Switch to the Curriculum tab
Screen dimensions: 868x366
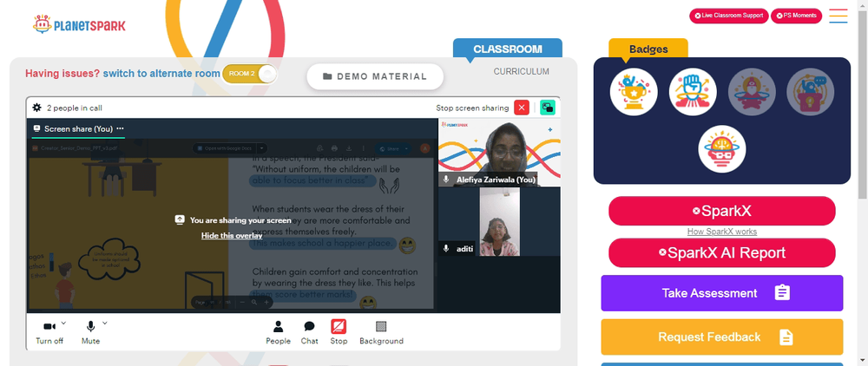pyautogui.click(x=522, y=71)
